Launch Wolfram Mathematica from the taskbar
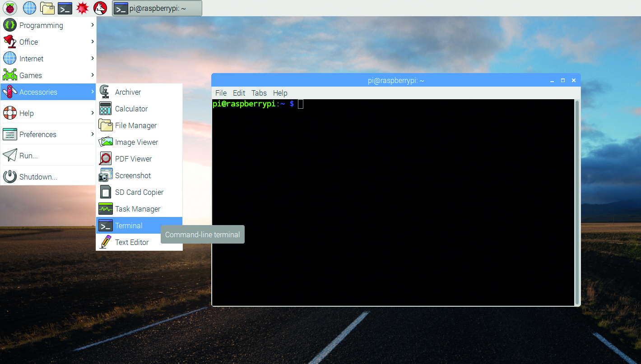 pos(82,8)
